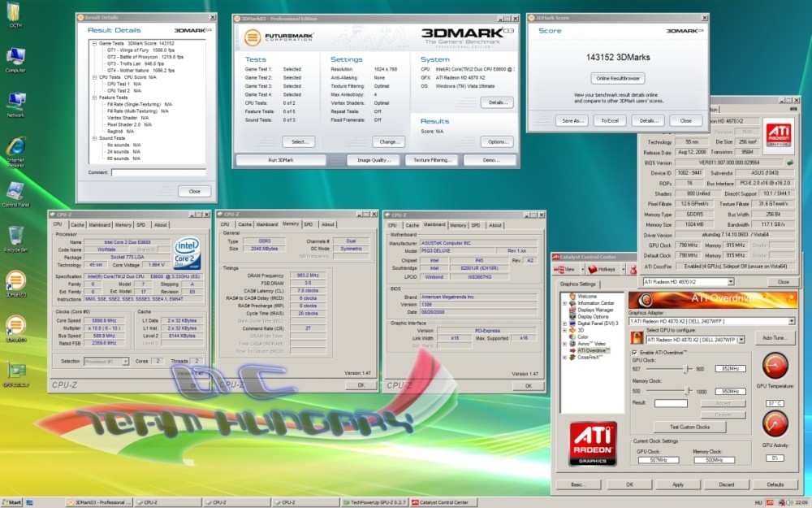Toggle the Enable ATI Overdrive checkbox
Screen dimensions: 812x508
tap(635, 353)
